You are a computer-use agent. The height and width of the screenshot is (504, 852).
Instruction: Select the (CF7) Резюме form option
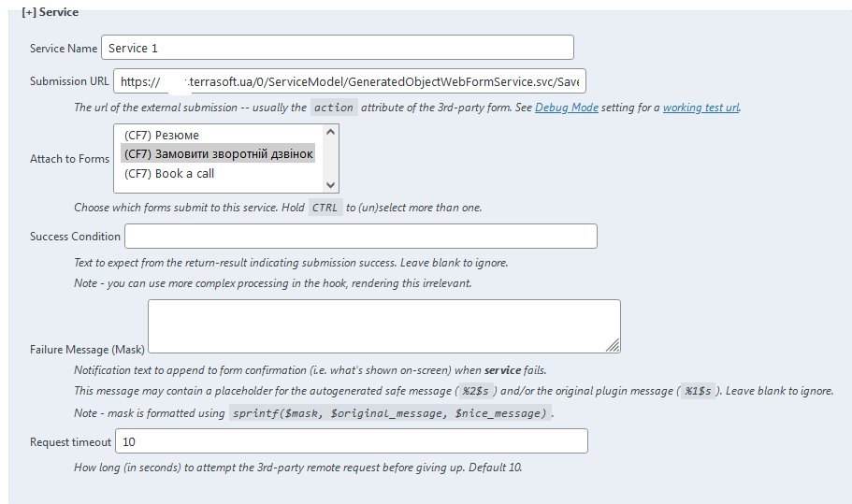tap(162, 136)
